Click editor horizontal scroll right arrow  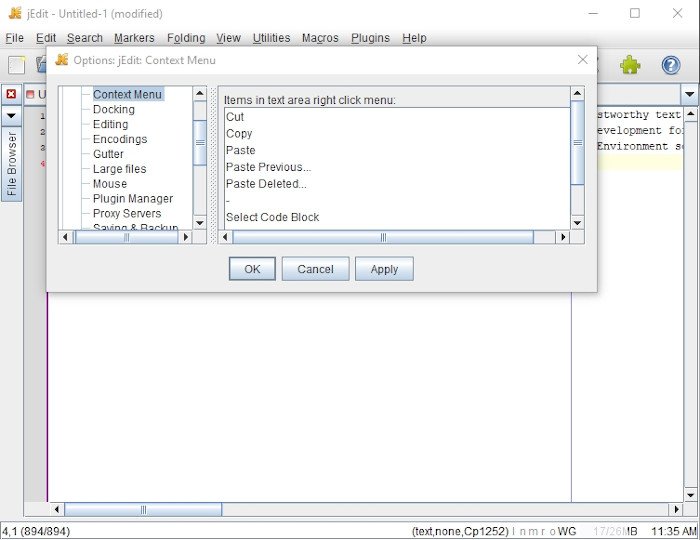(676, 509)
